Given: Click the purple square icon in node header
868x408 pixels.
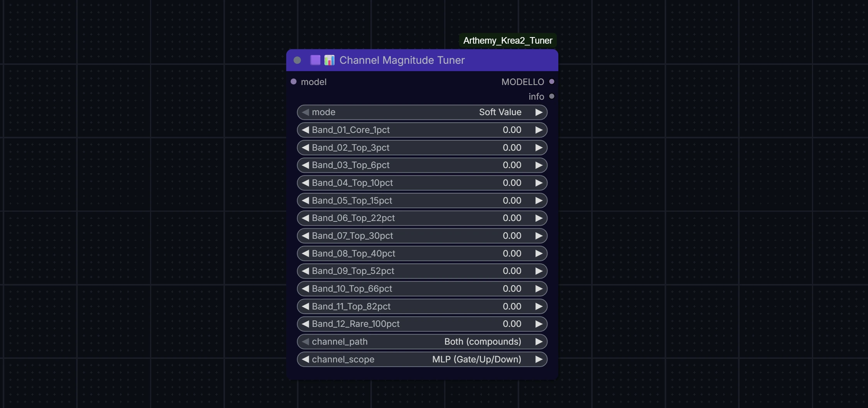Looking at the screenshot, I should (x=315, y=60).
